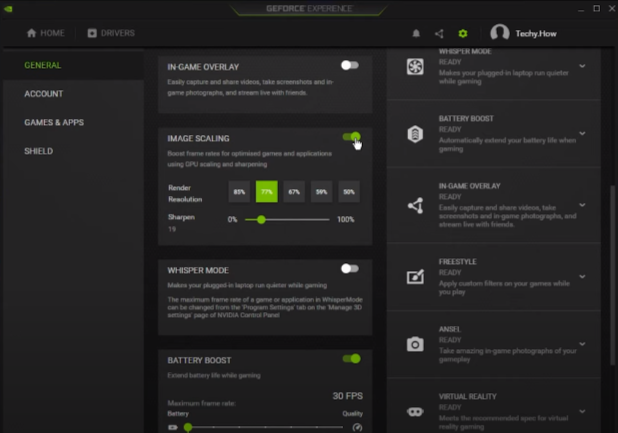Click the Freestyle pencil icon
This screenshot has width=618, height=433.
pos(415,277)
